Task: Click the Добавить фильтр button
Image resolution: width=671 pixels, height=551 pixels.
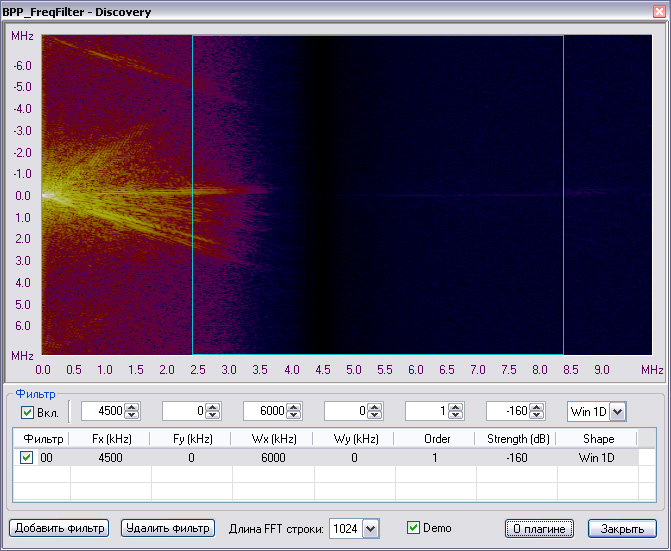Action: 59,528
